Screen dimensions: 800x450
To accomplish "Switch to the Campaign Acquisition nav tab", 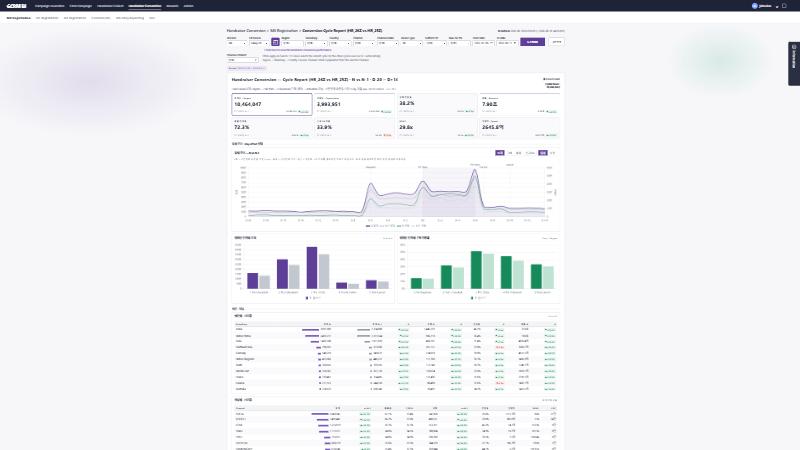I will tap(49, 6).
